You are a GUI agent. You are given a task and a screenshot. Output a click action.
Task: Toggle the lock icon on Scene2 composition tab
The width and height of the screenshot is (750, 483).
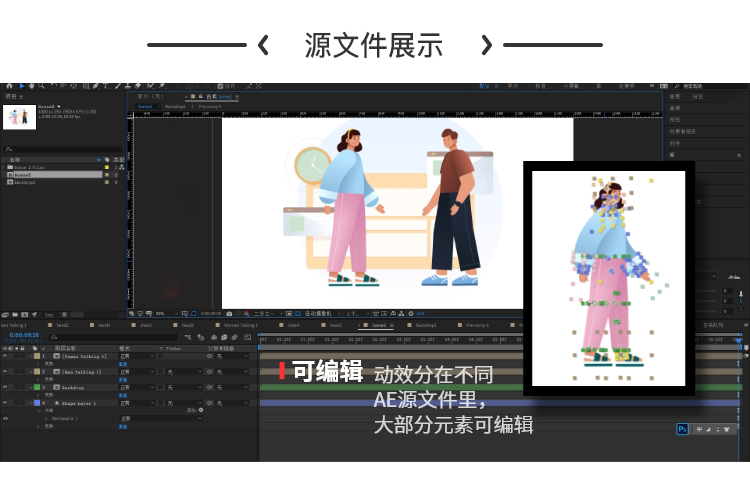200,97
